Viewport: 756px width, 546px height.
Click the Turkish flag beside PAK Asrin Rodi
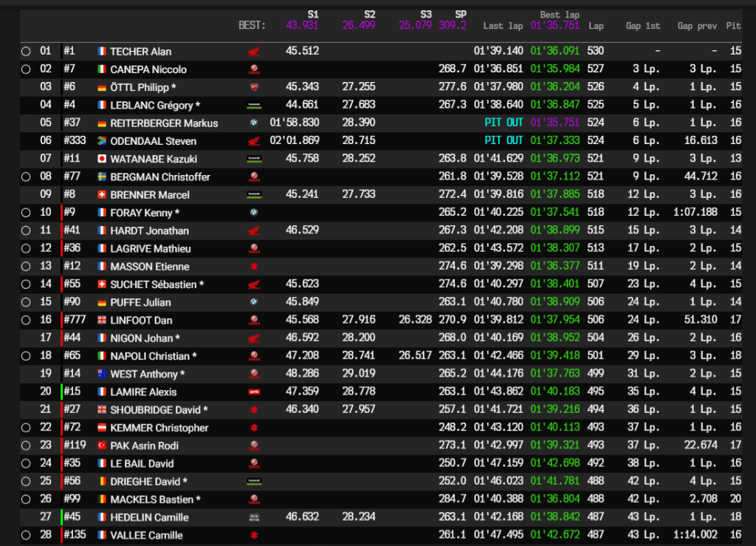tap(102, 446)
